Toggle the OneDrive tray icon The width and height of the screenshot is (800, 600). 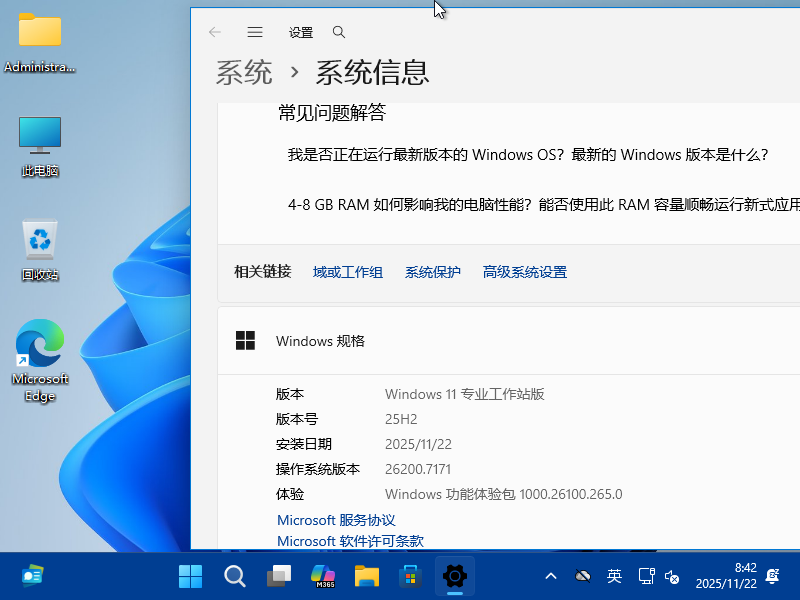[x=583, y=576]
